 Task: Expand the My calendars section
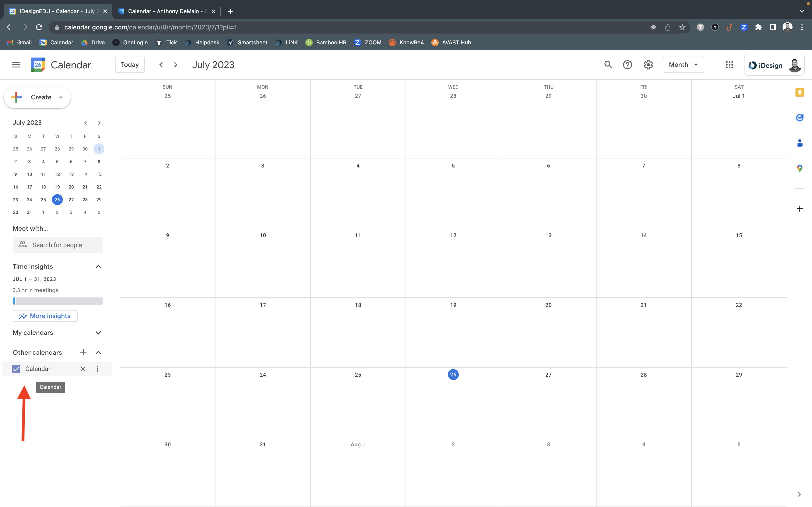coord(98,333)
